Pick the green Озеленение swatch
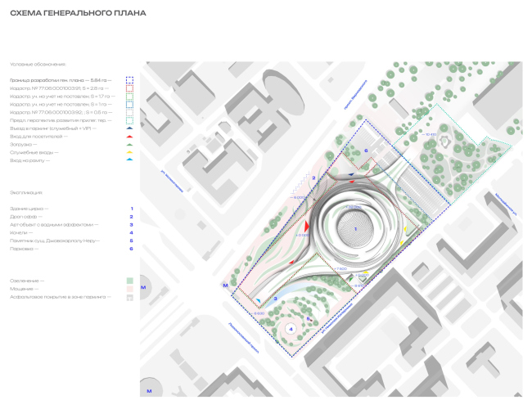Viewport: 532px width, 409px height. [x=129, y=281]
